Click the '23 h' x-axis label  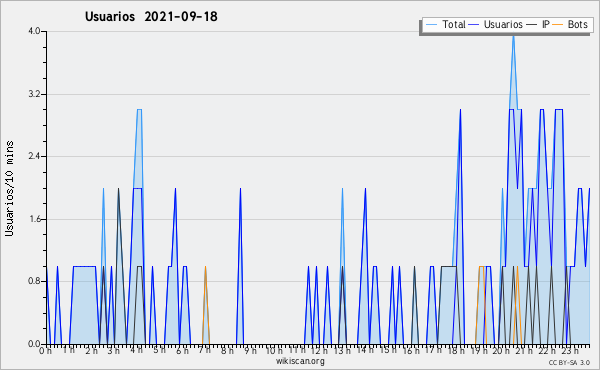point(570,351)
